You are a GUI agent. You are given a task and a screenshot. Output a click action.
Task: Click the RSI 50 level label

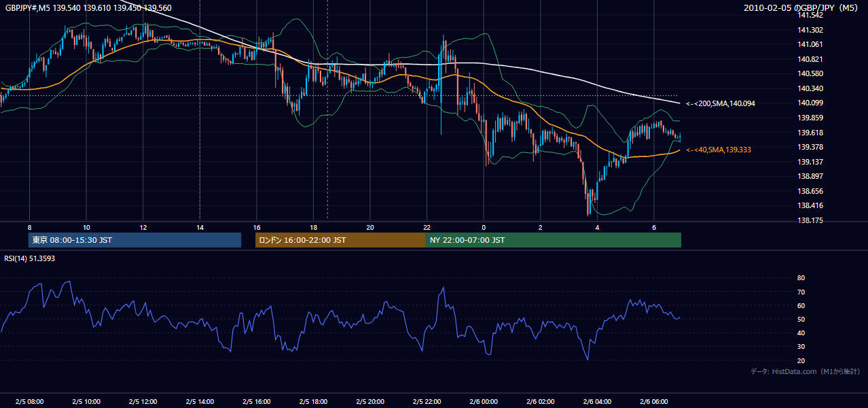coord(801,319)
